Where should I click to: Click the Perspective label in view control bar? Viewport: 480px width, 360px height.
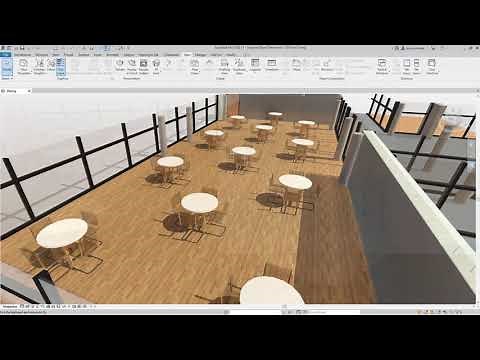[x=9, y=306]
